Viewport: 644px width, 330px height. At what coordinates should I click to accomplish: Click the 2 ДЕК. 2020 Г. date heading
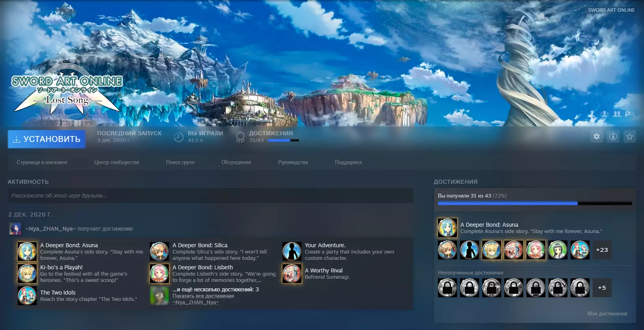pos(30,214)
